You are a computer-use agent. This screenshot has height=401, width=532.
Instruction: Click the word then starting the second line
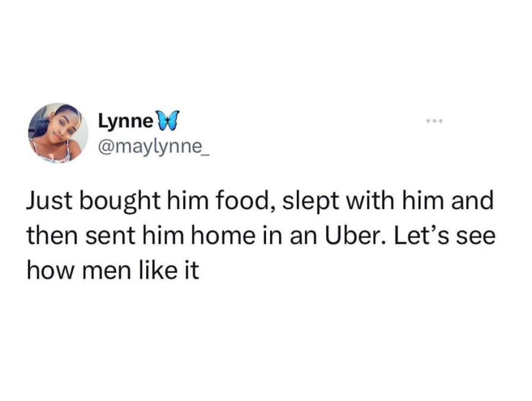tap(51, 236)
